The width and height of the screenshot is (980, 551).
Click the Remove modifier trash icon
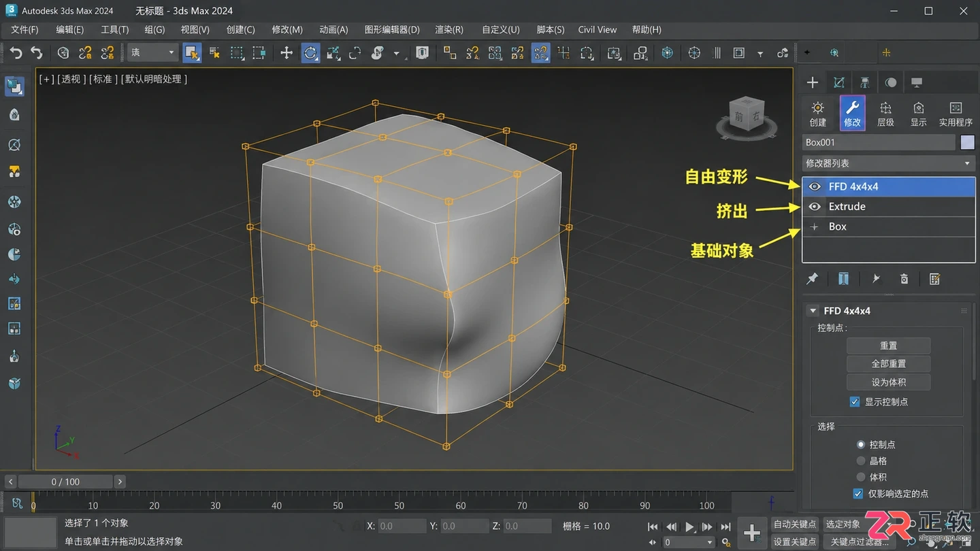click(x=904, y=279)
